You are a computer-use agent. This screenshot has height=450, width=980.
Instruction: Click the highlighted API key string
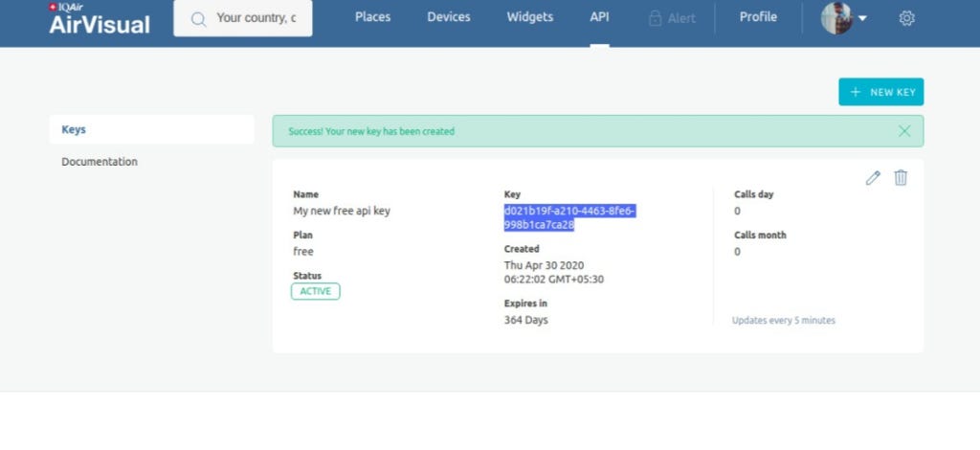pos(569,218)
